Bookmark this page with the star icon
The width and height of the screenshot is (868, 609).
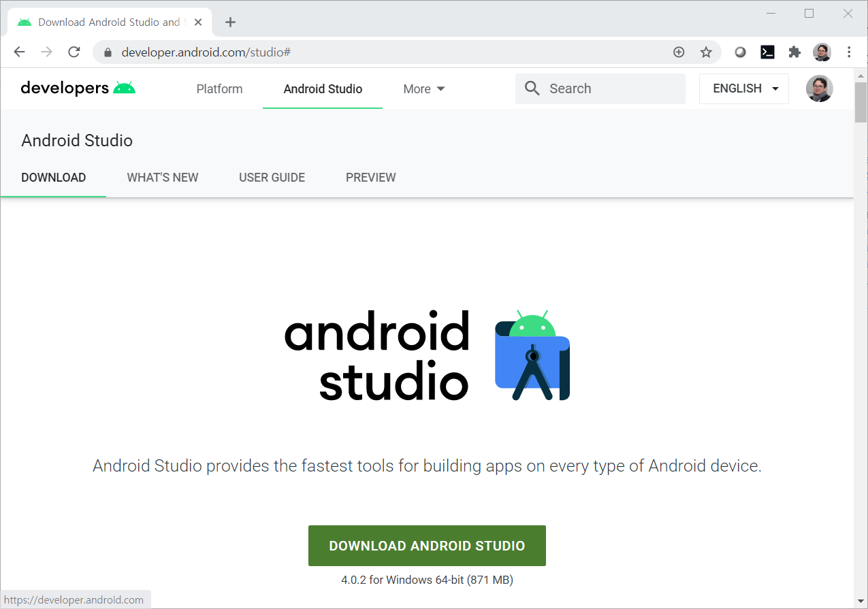coord(706,52)
